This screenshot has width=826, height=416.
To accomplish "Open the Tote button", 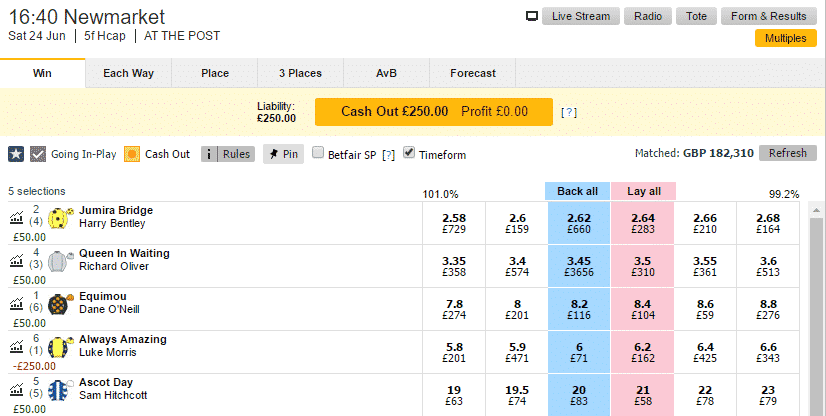I will [x=696, y=16].
